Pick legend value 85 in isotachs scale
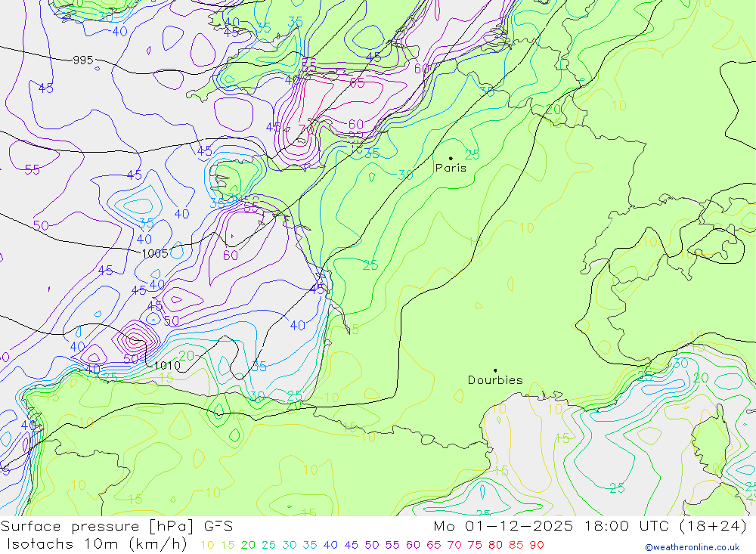The width and height of the screenshot is (756, 554). 516,545
